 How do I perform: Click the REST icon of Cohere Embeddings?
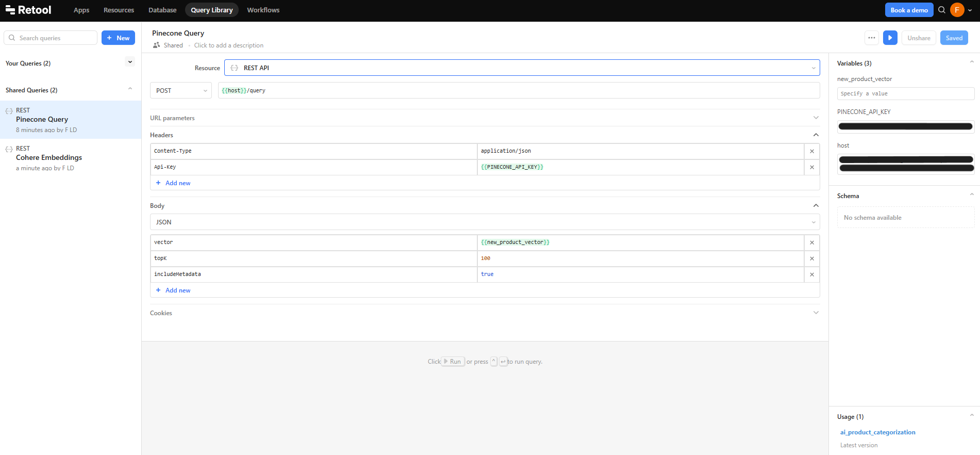click(9, 149)
